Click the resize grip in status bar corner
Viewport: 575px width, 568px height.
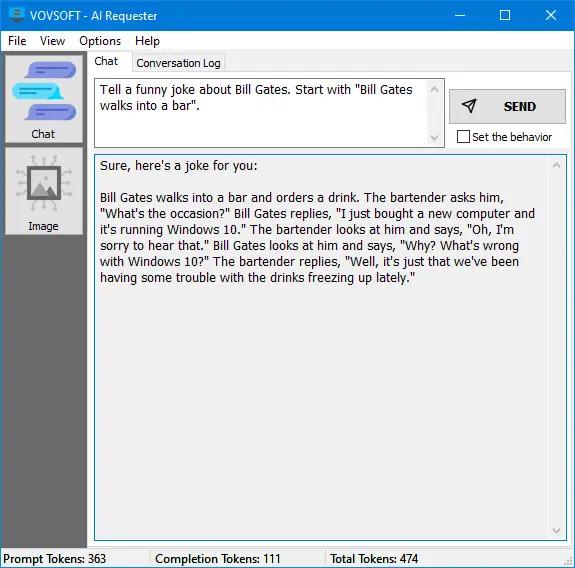569,562
